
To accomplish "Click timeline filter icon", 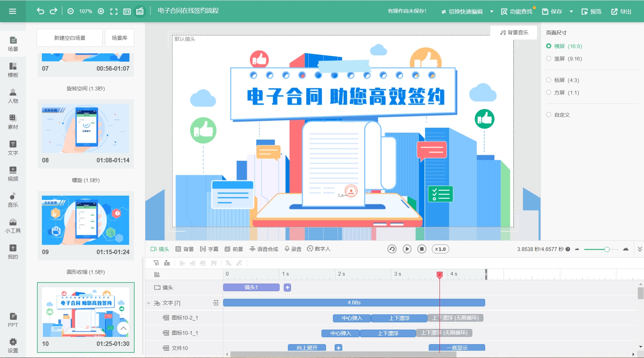I will pyautogui.click(x=156, y=263).
